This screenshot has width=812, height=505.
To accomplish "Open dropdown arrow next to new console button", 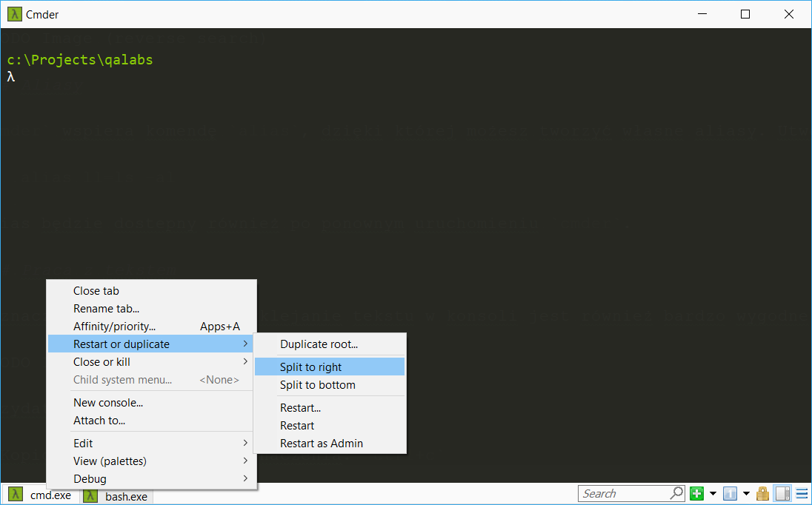I will tap(713, 494).
